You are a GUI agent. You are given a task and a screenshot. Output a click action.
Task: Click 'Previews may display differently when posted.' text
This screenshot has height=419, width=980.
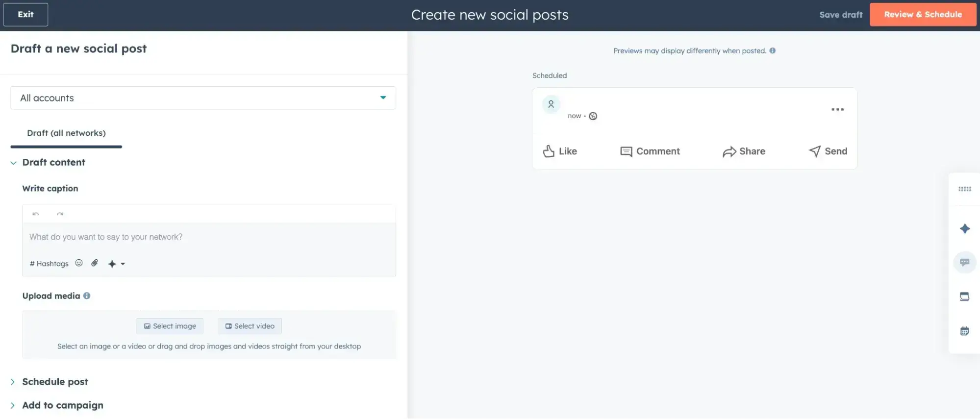(689, 51)
